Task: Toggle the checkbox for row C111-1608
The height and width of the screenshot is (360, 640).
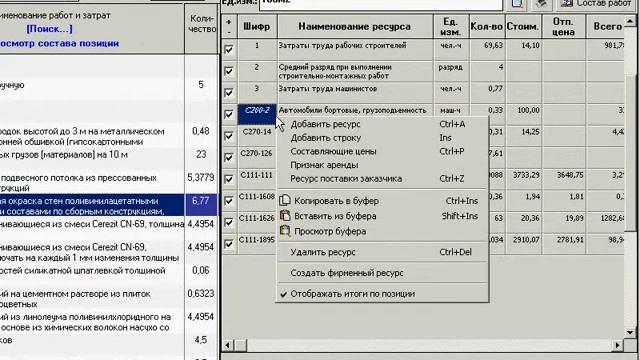Action: tap(229, 201)
